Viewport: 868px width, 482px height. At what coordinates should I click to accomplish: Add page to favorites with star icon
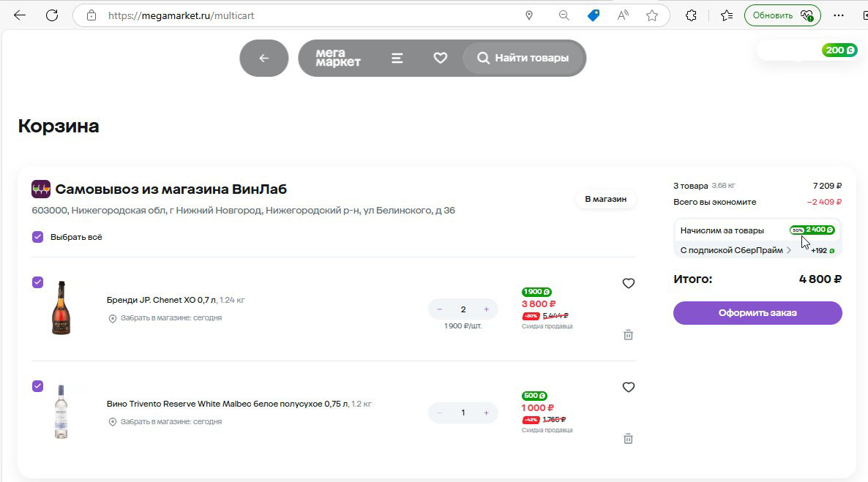(x=652, y=15)
